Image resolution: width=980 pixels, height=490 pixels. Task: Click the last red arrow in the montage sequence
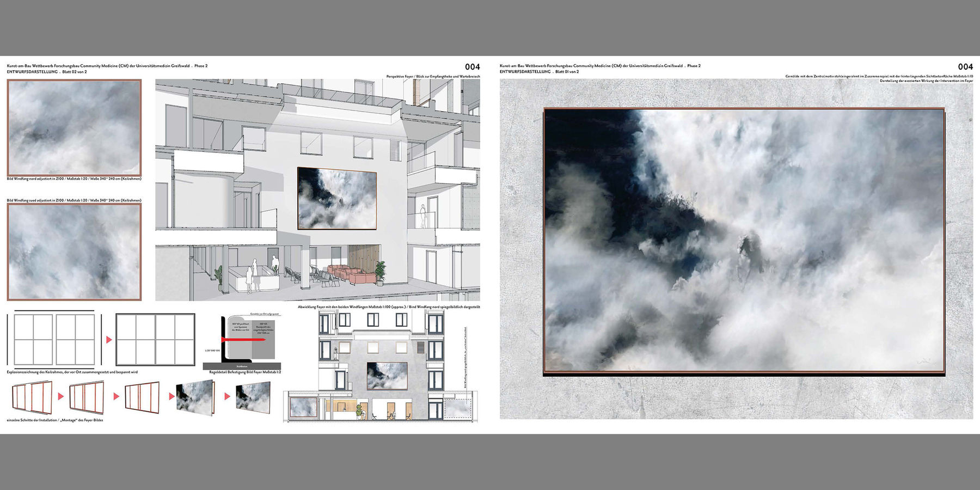[x=227, y=396]
